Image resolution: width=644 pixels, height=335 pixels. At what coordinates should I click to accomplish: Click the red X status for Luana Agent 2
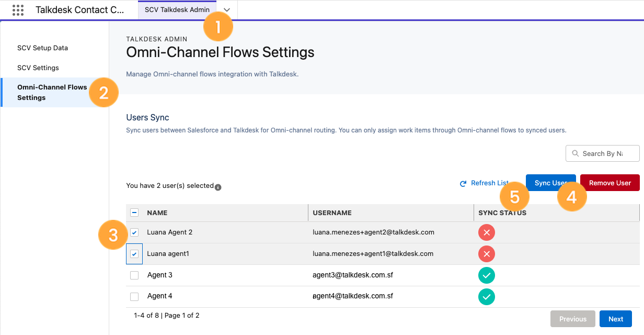click(x=486, y=232)
